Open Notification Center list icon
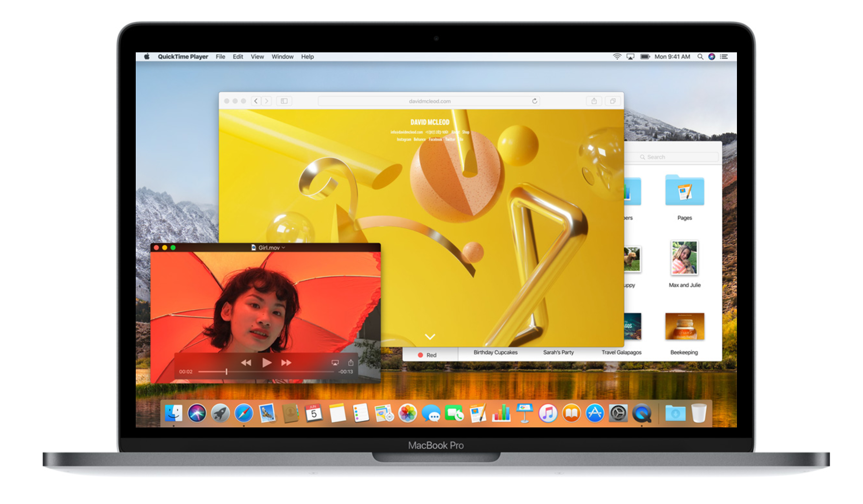 tap(724, 57)
